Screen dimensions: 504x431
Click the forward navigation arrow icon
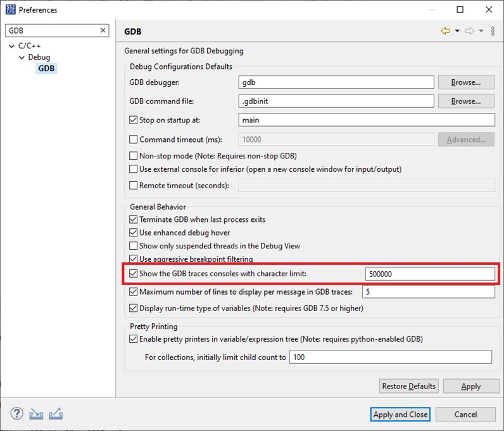click(x=469, y=31)
